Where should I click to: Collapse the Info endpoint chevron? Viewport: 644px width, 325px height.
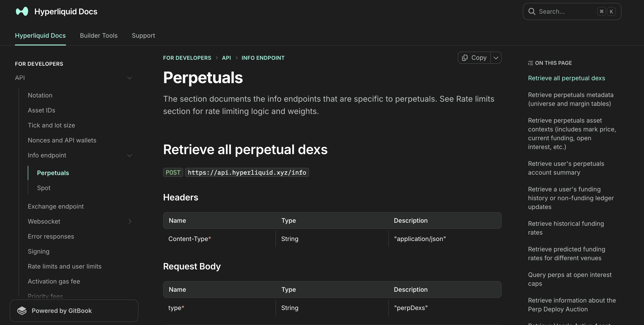[x=130, y=155]
